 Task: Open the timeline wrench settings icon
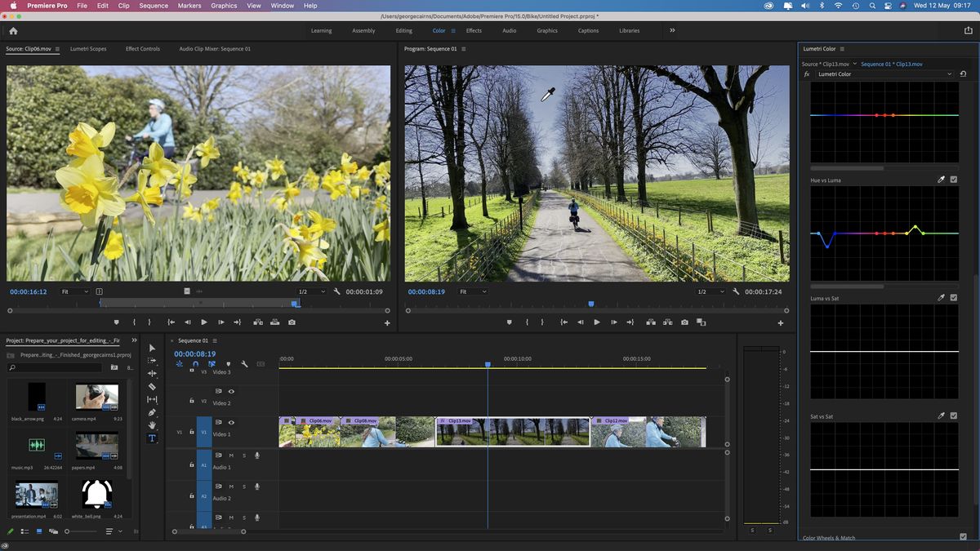pos(244,365)
